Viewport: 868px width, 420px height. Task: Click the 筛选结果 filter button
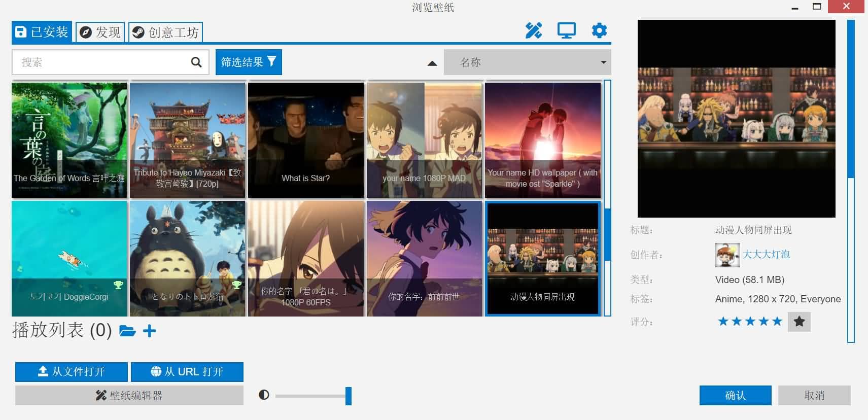[x=249, y=62]
